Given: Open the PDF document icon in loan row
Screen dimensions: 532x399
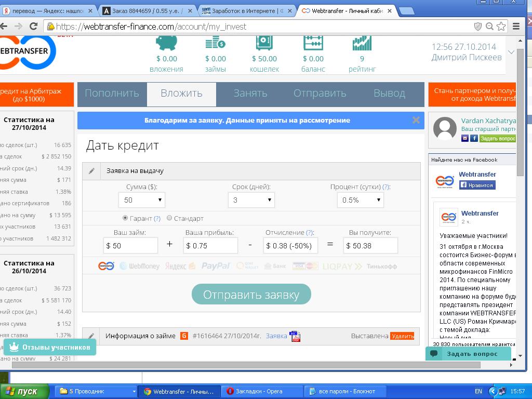Looking at the screenshot, I should 295,336.
